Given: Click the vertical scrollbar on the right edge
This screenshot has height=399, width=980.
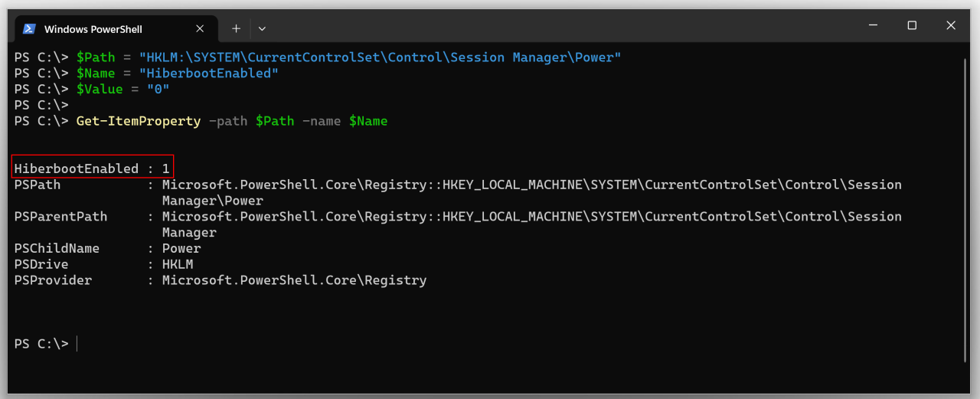Looking at the screenshot, I should click(x=965, y=207).
